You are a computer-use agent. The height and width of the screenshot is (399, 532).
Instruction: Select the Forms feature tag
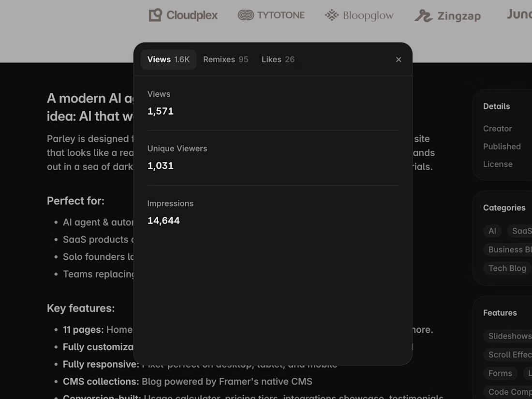(500, 373)
